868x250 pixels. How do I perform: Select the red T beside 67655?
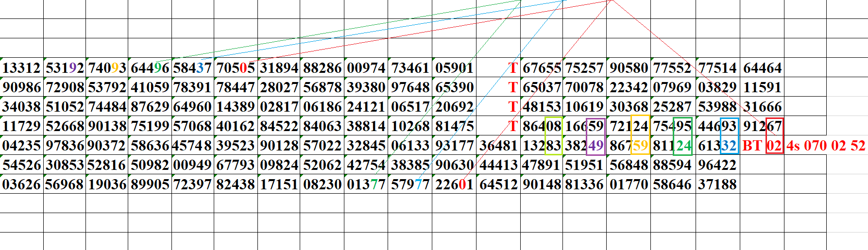pos(512,68)
